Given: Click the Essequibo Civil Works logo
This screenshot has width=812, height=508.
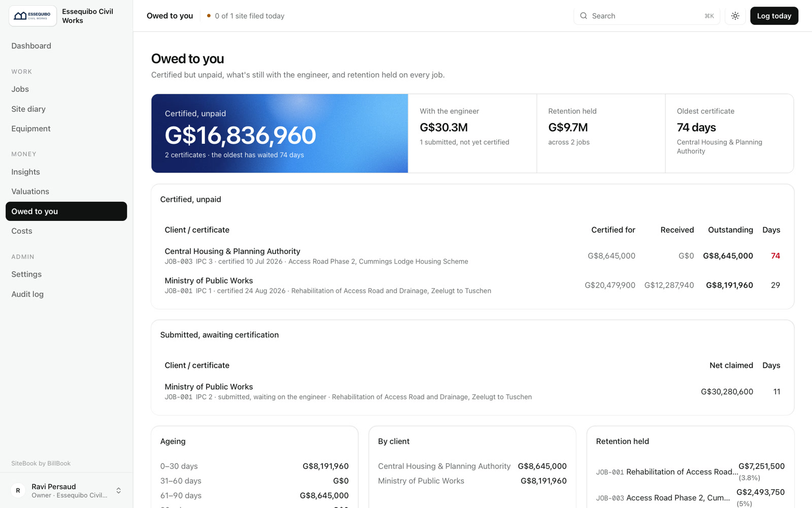Looking at the screenshot, I should point(32,16).
